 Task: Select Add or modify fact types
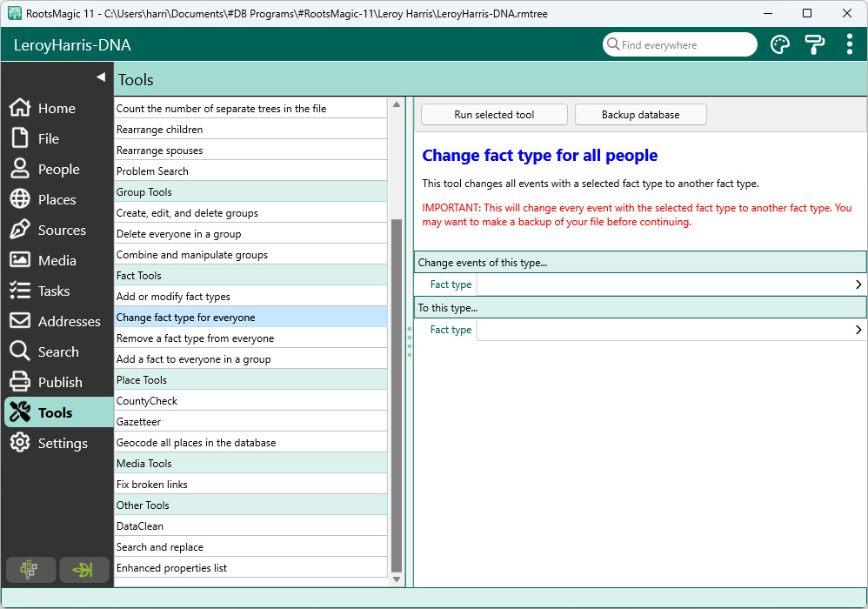pos(250,297)
